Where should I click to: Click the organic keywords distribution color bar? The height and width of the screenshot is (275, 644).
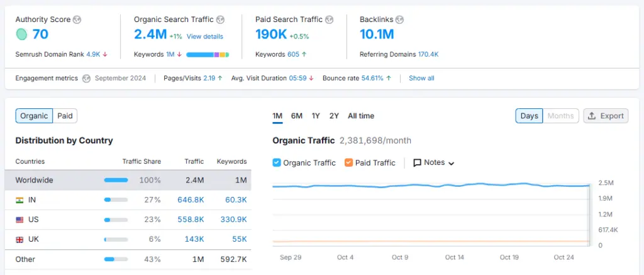208,55
